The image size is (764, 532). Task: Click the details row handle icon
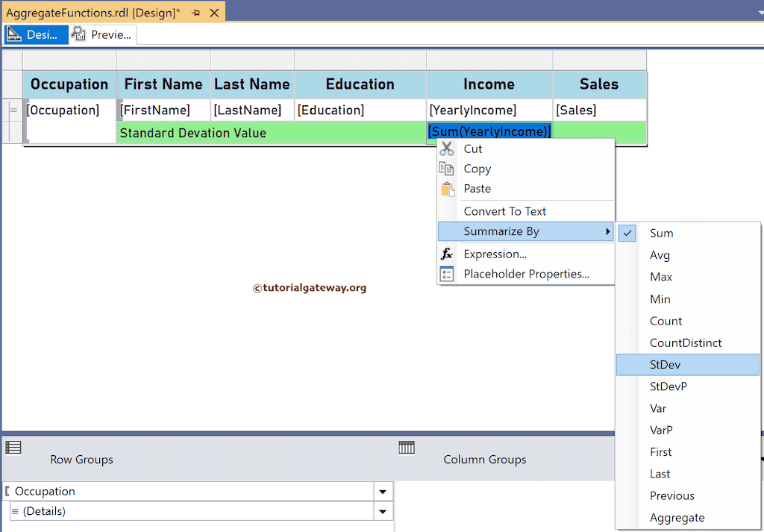coord(13,110)
